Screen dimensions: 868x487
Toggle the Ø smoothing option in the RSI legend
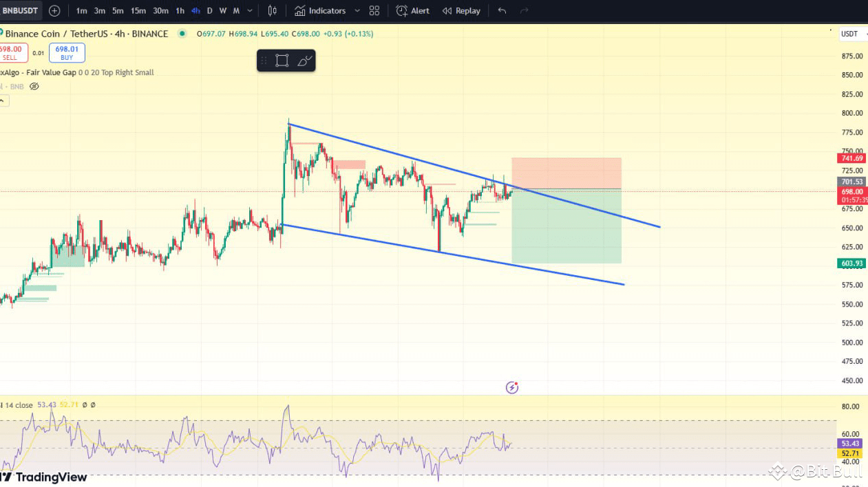(85, 405)
